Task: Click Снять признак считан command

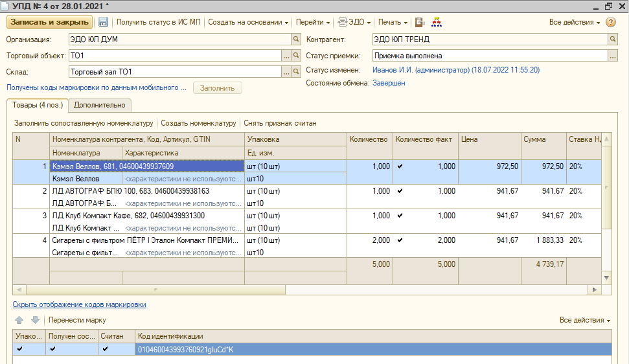Action: [280, 123]
